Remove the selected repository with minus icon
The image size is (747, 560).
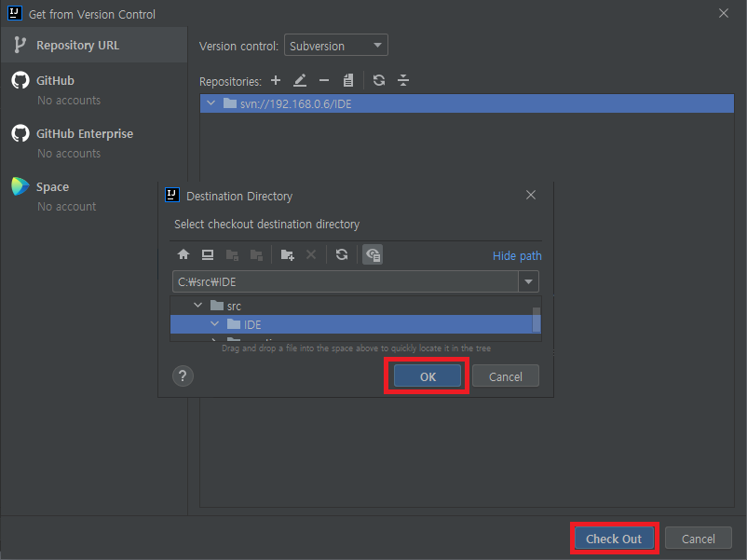click(324, 80)
